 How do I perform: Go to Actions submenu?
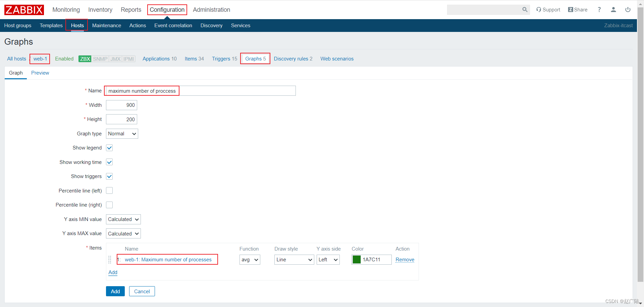138,26
